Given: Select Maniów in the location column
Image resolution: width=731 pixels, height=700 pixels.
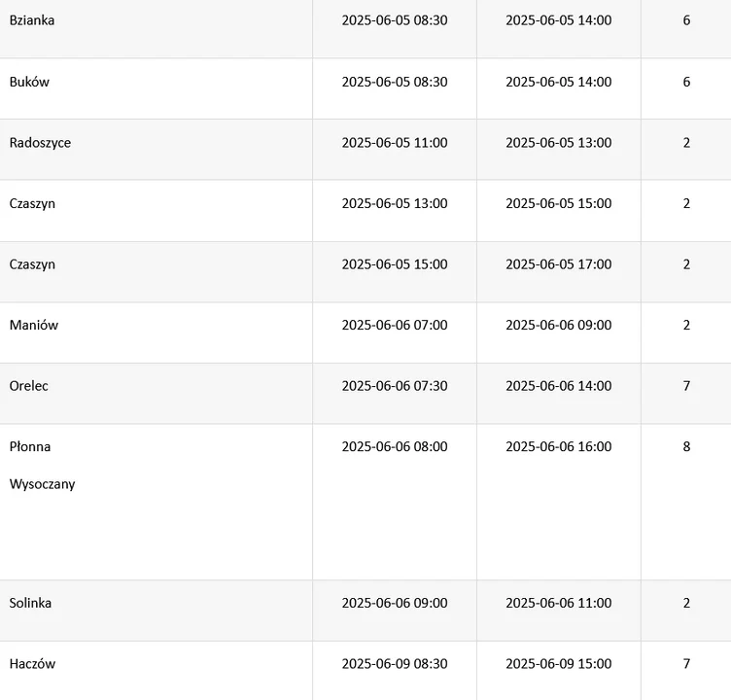Looking at the screenshot, I should click(34, 326).
